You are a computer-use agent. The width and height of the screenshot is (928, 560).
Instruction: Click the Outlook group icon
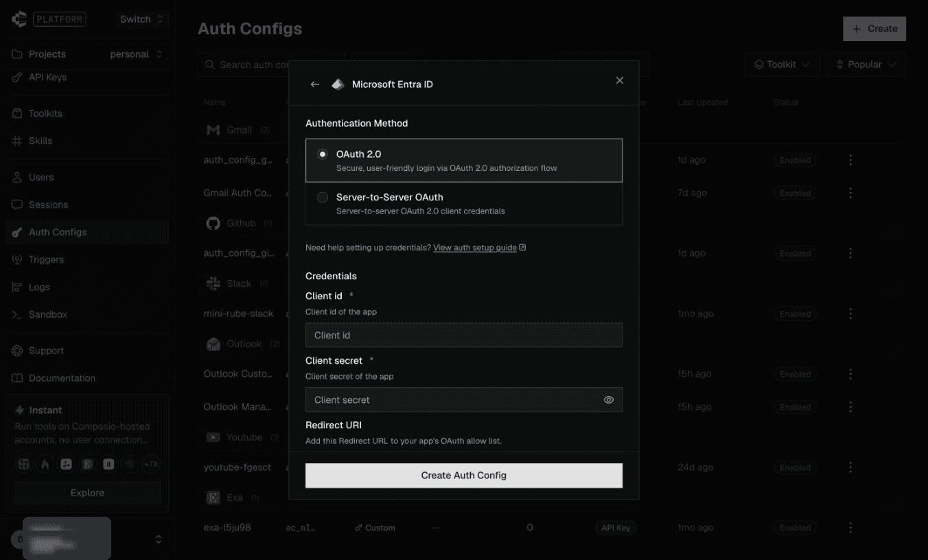pyautogui.click(x=213, y=344)
